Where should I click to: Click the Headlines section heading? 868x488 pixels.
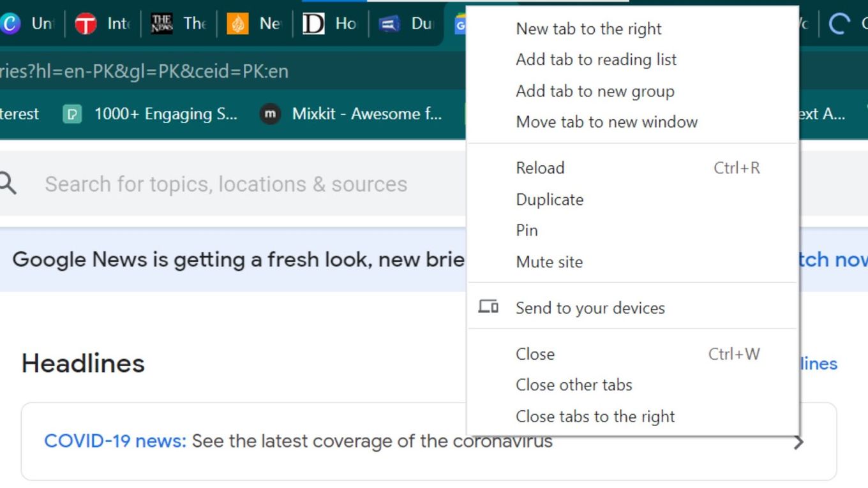[x=83, y=363]
